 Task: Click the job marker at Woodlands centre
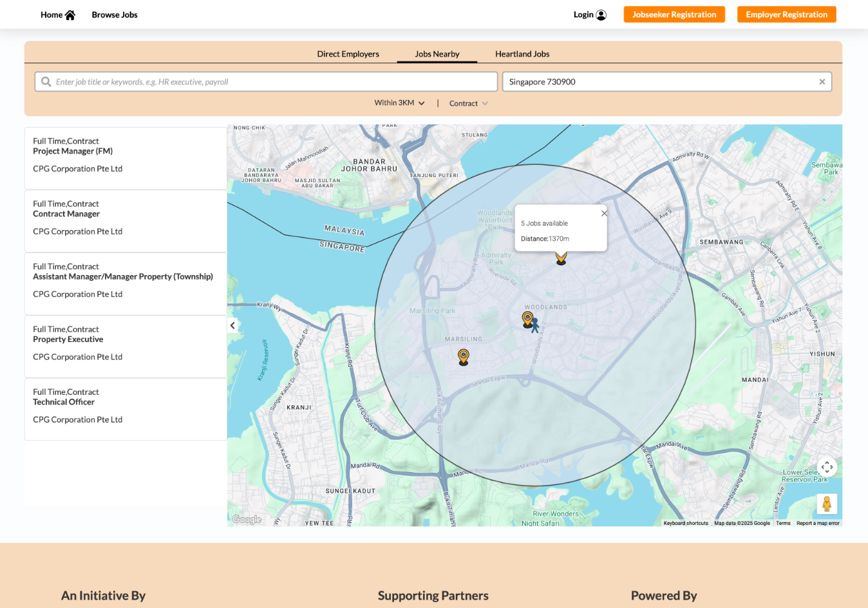pyautogui.click(x=527, y=319)
